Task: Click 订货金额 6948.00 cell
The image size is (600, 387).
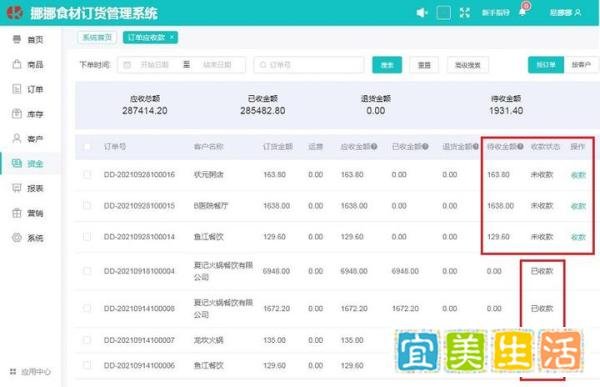Action: (276, 271)
